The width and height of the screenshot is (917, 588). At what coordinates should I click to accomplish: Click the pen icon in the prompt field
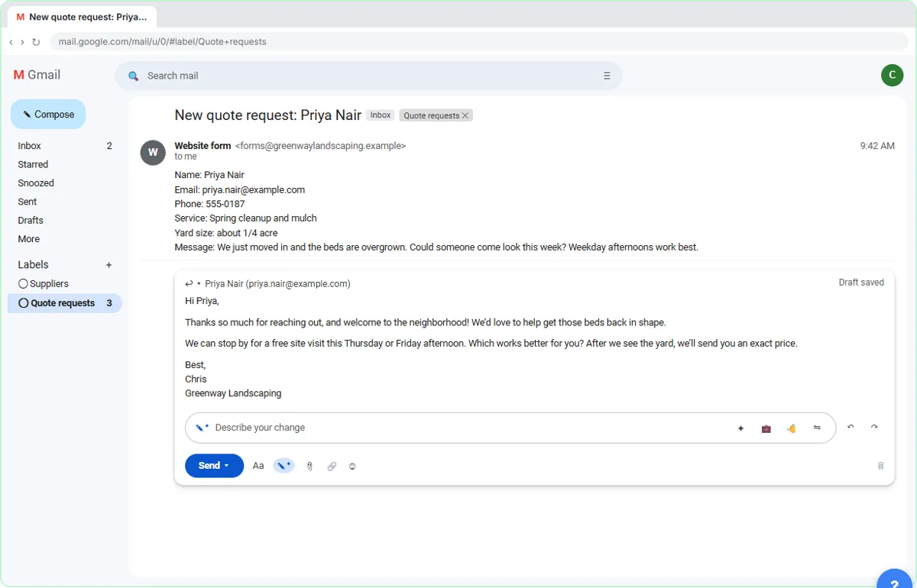202,428
